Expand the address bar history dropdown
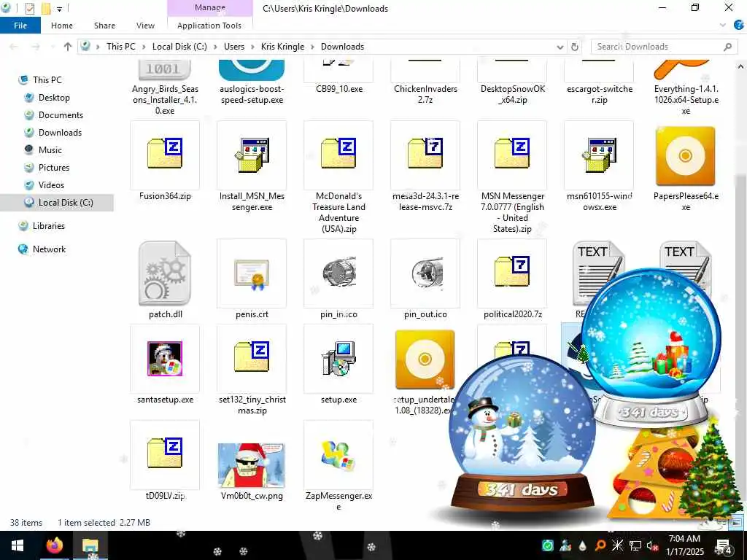 [560, 47]
